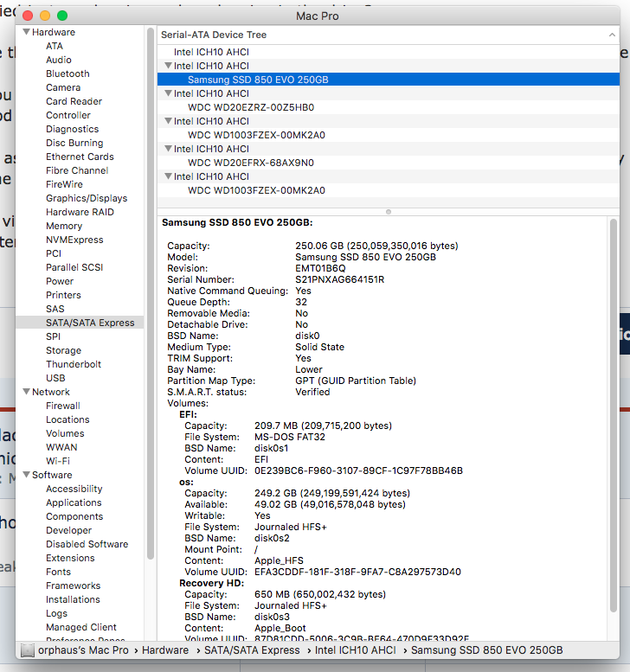
Task: Show USB devices
Action: (x=55, y=378)
